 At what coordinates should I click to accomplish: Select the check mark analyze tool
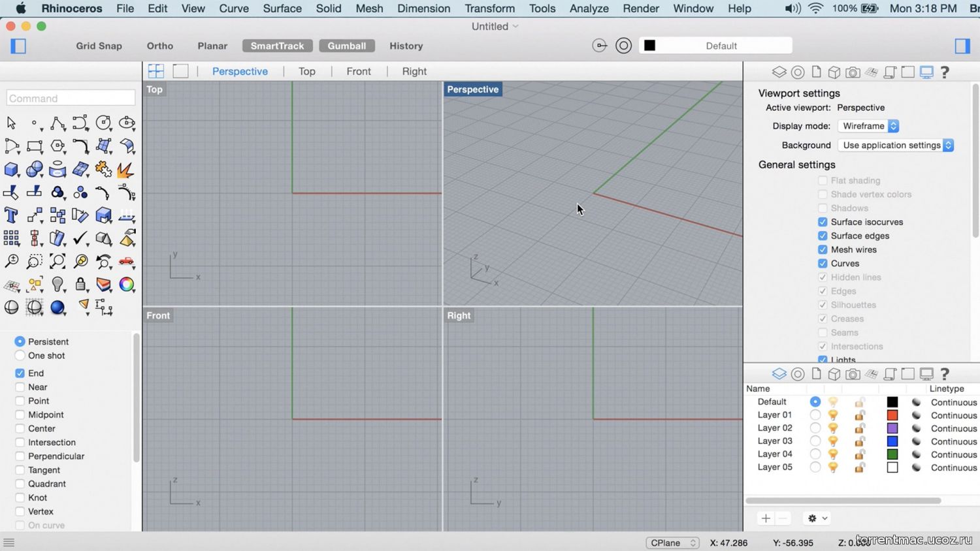pyautogui.click(x=80, y=238)
